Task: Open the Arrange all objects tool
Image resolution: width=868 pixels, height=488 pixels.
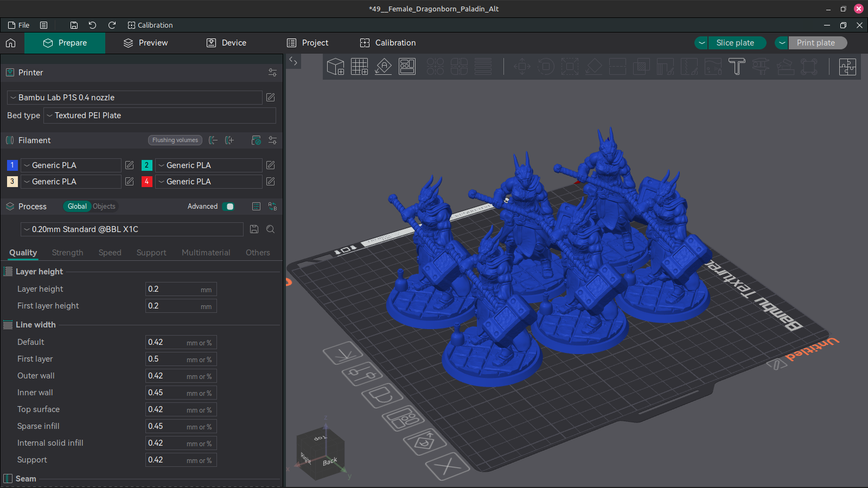Action: click(407, 67)
